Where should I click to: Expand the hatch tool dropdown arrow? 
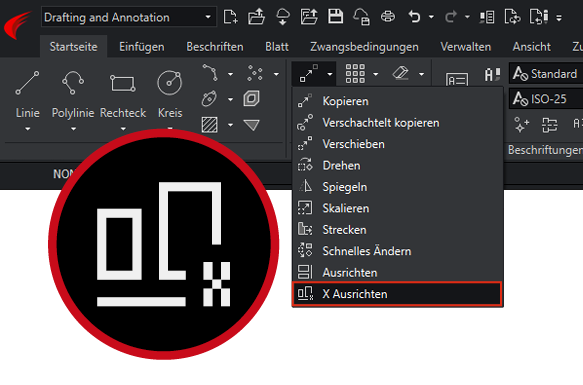(x=231, y=125)
